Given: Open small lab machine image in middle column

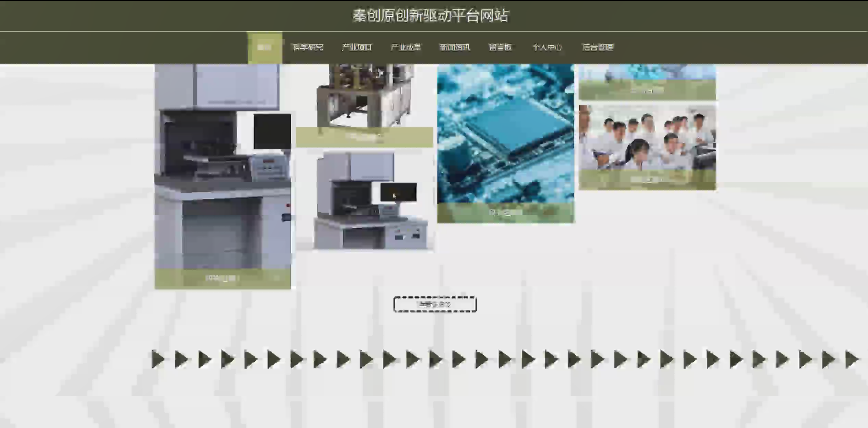Looking at the screenshot, I should pos(364,201).
